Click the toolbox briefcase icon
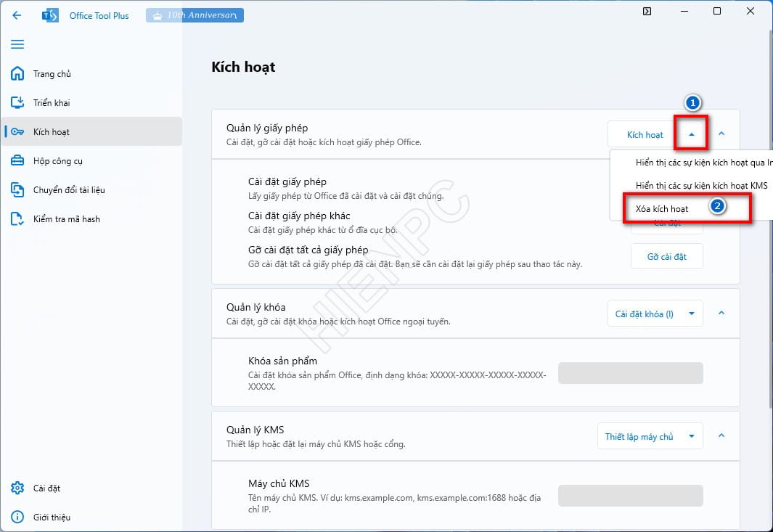 pyautogui.click(x=17, y=160)
